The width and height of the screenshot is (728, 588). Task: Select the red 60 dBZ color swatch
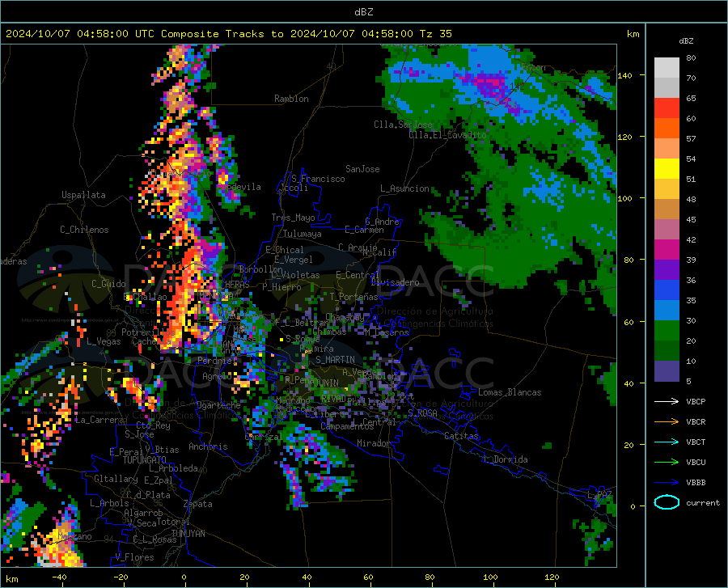(667, 108)
